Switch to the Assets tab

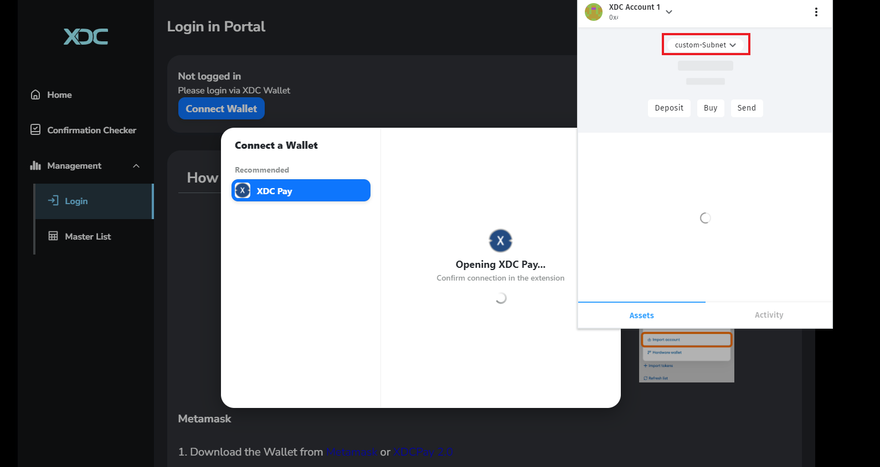click(x=641, y=315)
